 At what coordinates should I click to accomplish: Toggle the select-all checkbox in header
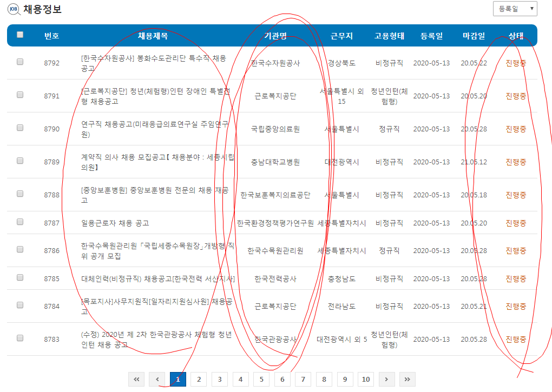click(20, 35)
